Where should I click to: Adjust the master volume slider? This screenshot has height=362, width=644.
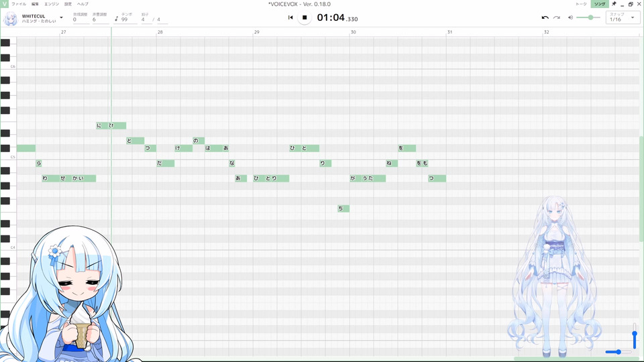(588, 17)
